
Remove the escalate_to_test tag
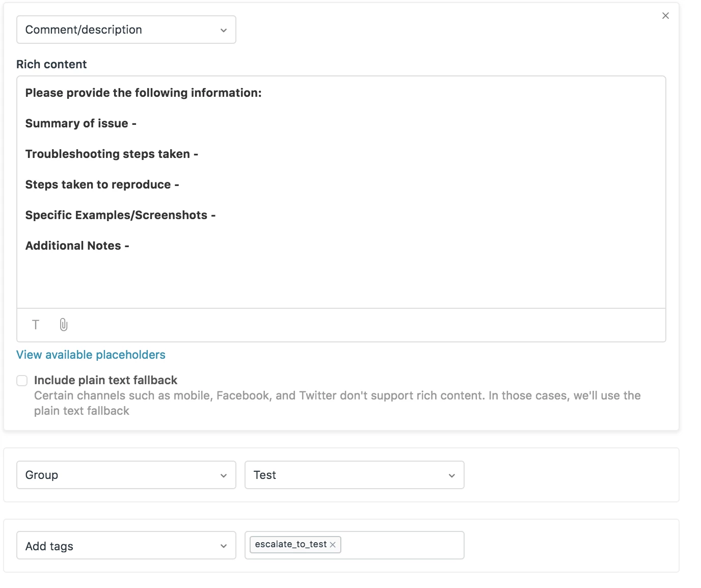[333, 545]
